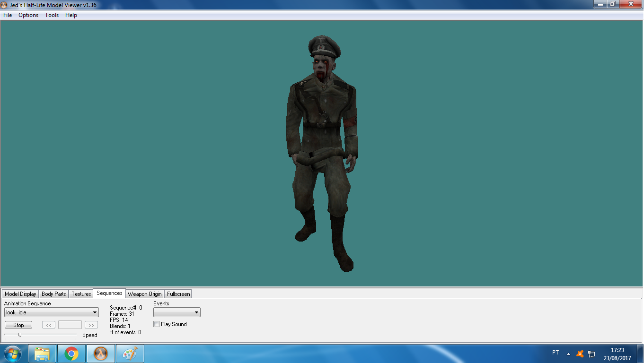Image resolution: width=644 pixels, height=363 pixels.
Task: Open the Tools menu
Action: tap(52, 15)
